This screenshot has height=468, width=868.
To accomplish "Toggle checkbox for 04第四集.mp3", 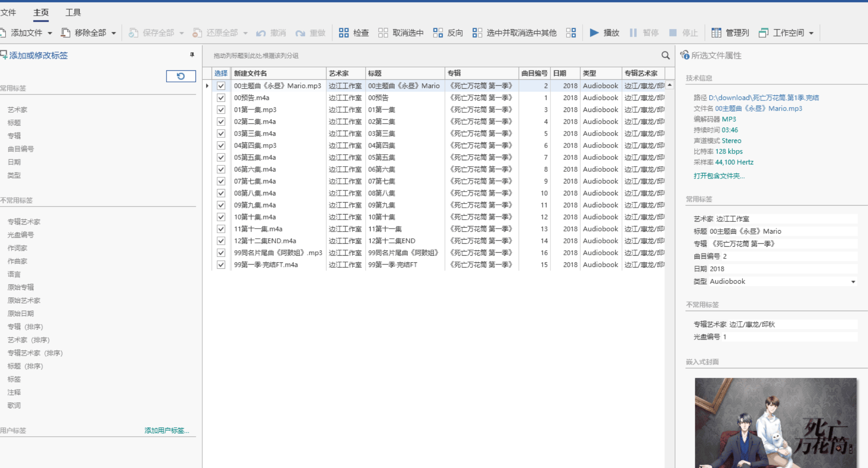I will [221, 145].
